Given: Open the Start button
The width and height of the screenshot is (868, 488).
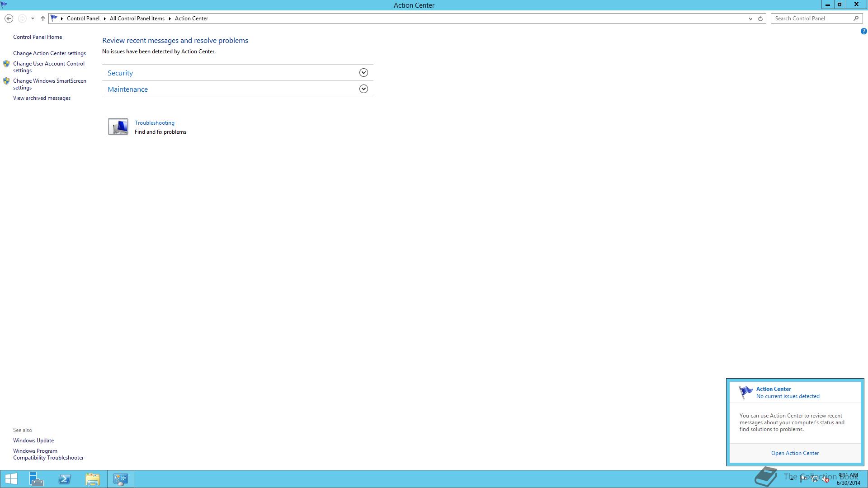Looking at the screenshot, I should pos(11,479).
